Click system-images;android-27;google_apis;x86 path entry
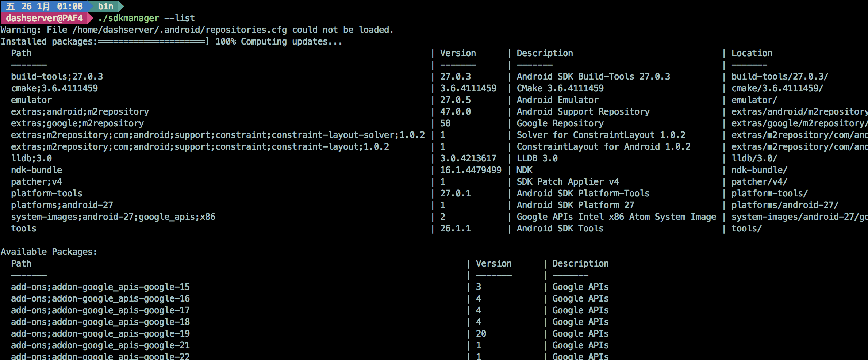This screenshot has height=360, width=868. point(113,217)
